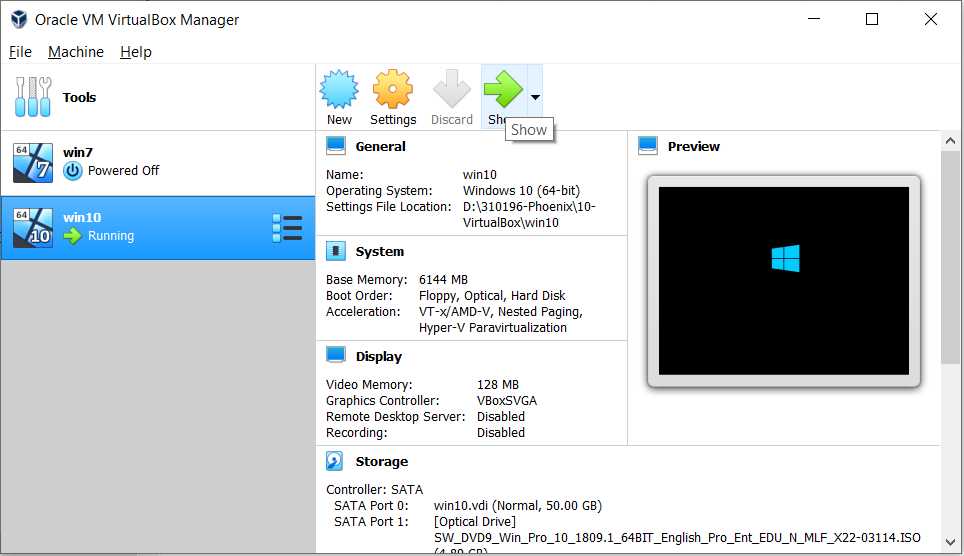Click the Operating System Windows 10 value

coord(521,191)
